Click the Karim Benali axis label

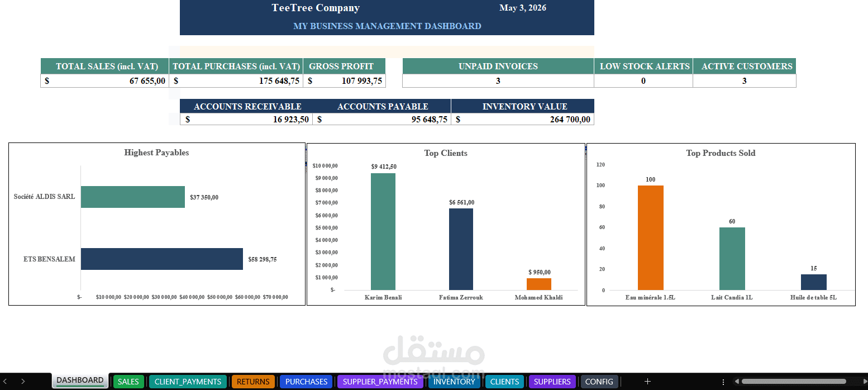pyautogui.click(x=383, y=297)
